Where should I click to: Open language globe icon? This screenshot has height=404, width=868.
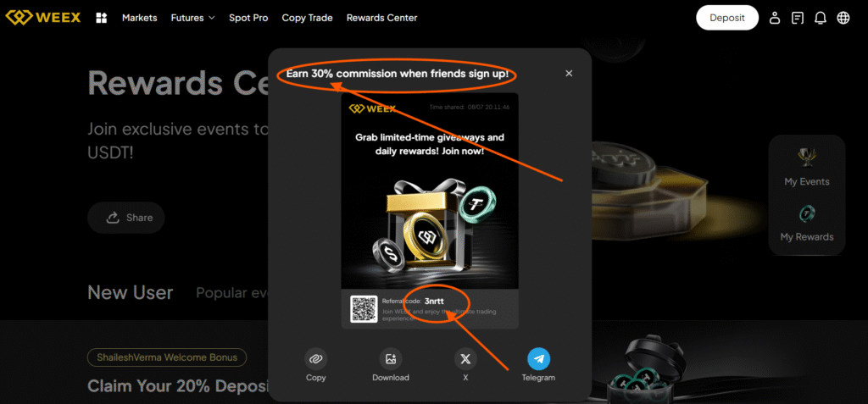coord(843,18)
